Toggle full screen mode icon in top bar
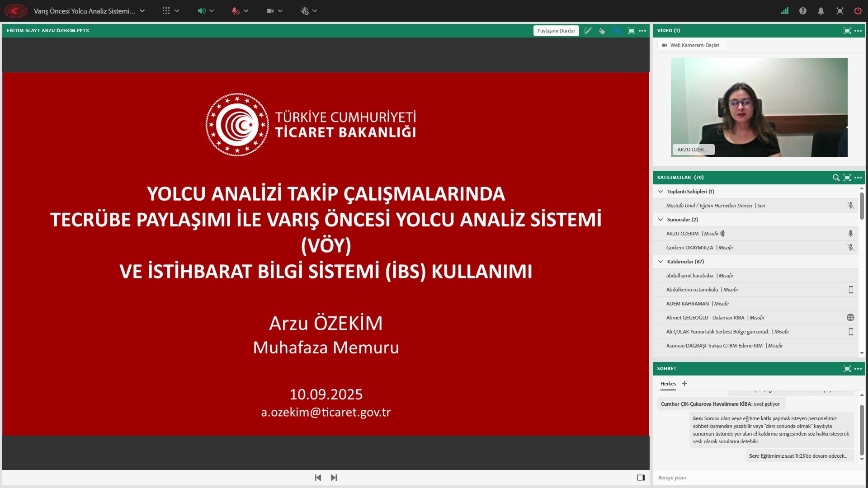The height and width of the screenshot is (488, 868). click(840, 11)
